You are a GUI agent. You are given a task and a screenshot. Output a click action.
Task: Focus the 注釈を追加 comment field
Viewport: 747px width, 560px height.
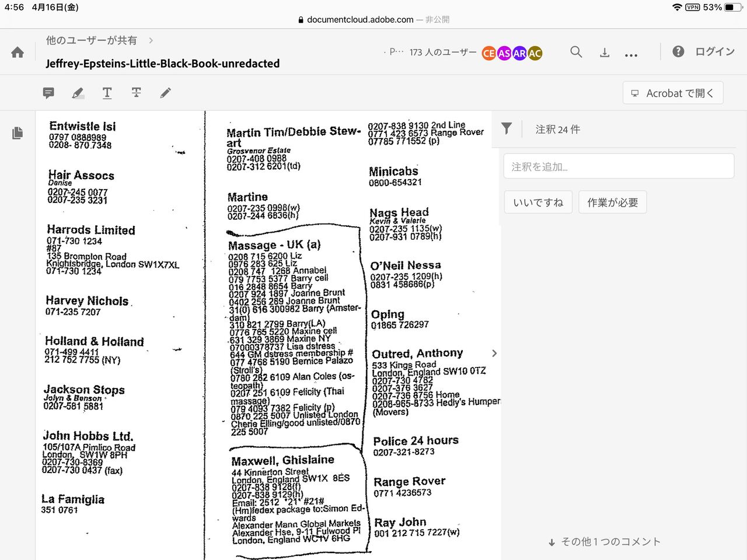(619, 167)
